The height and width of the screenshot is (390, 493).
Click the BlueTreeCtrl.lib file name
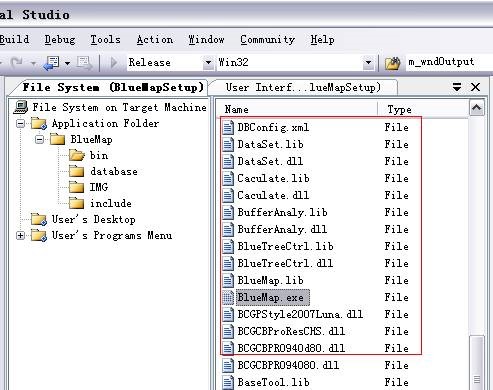(285, 246)
